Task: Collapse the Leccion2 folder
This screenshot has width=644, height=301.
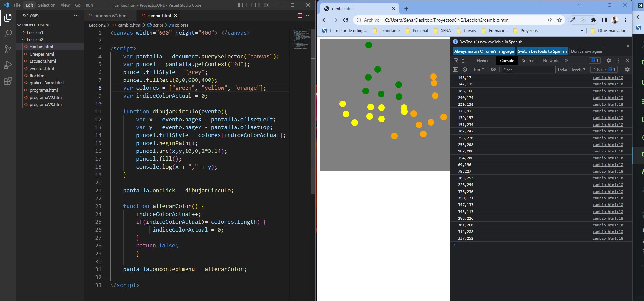Action: (x=35, y=39)
